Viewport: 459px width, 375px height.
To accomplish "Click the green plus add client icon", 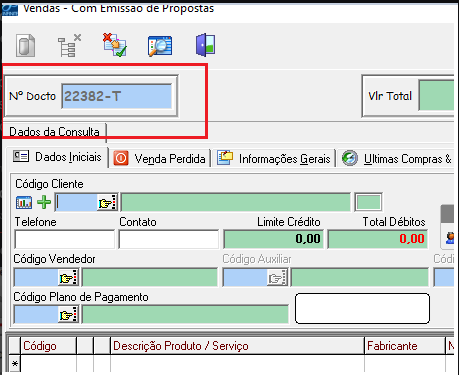I will click(x=44, y=202).
